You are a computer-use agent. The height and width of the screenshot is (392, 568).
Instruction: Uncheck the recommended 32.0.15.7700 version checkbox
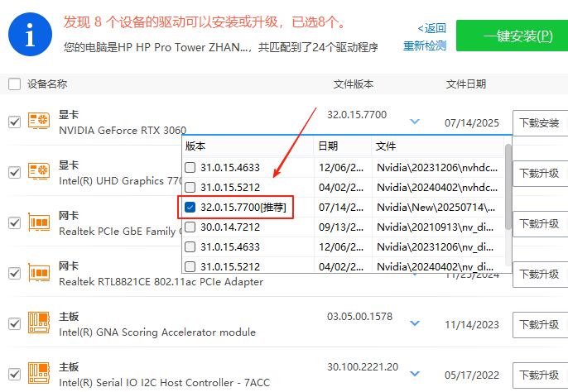(x=190, y=207)
